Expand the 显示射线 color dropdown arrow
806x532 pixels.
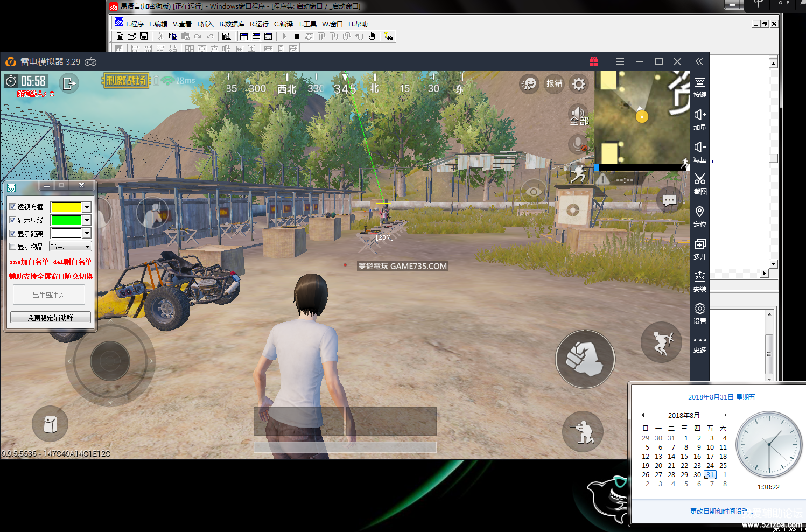(x=87, y=220)
